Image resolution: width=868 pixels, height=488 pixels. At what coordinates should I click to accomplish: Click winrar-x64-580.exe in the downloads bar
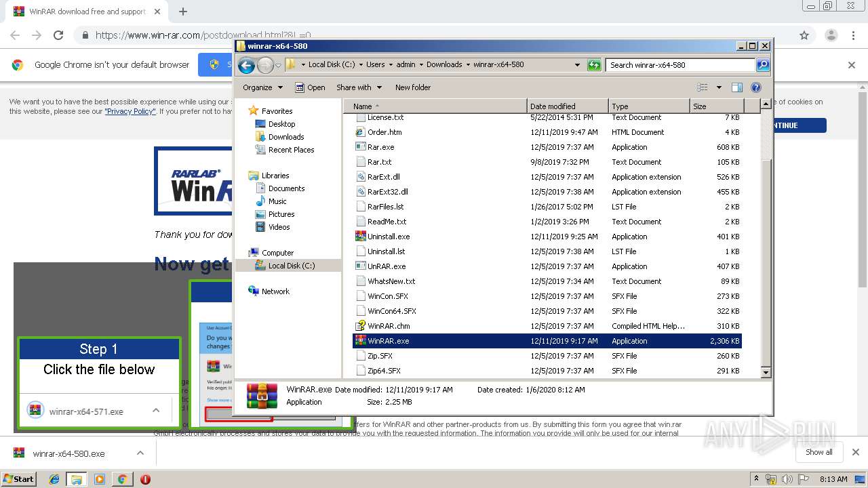[x=68, y=453]
